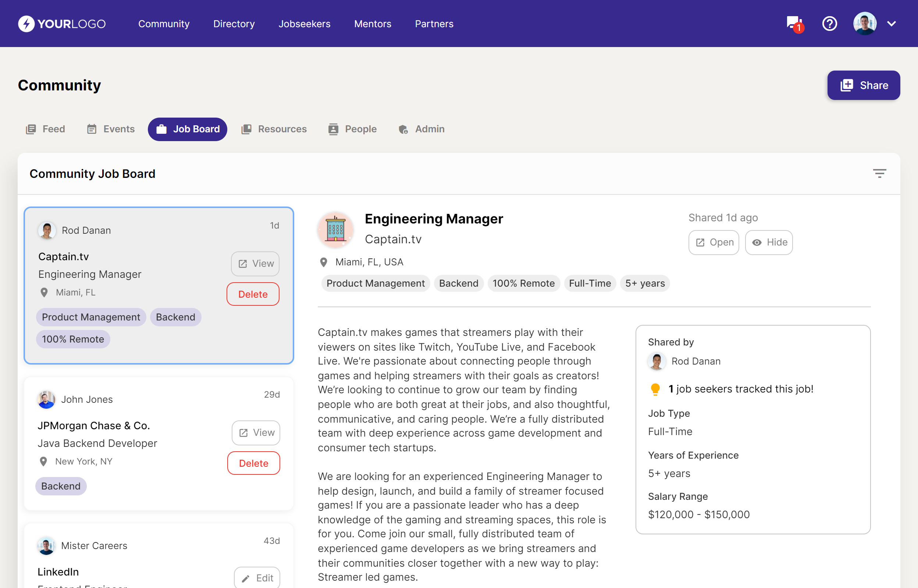
Task: Click the Community Job Board heading
Action: (x=92, y=174)
